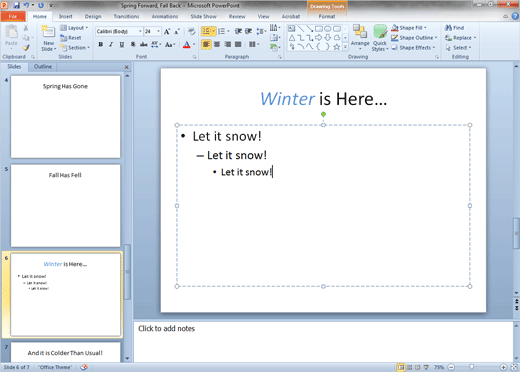Increase the list indent level
The image size is (520, 372).
[x=249, y=31]
